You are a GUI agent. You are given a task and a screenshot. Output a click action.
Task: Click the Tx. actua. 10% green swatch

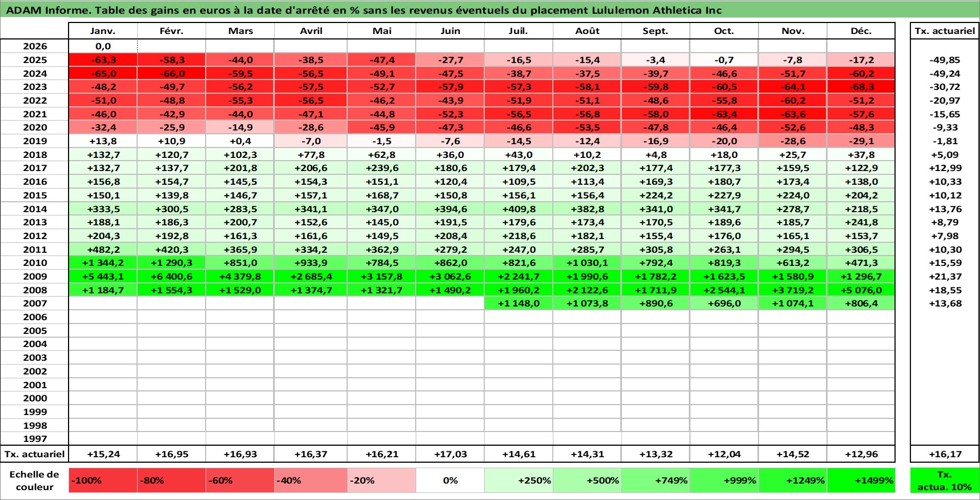click(x=945, y=480)
